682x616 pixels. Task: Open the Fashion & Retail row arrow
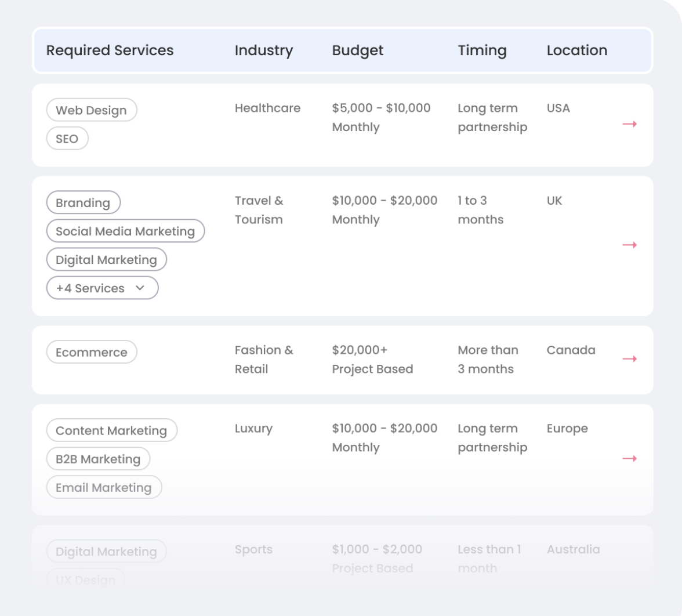pos(629,359)
